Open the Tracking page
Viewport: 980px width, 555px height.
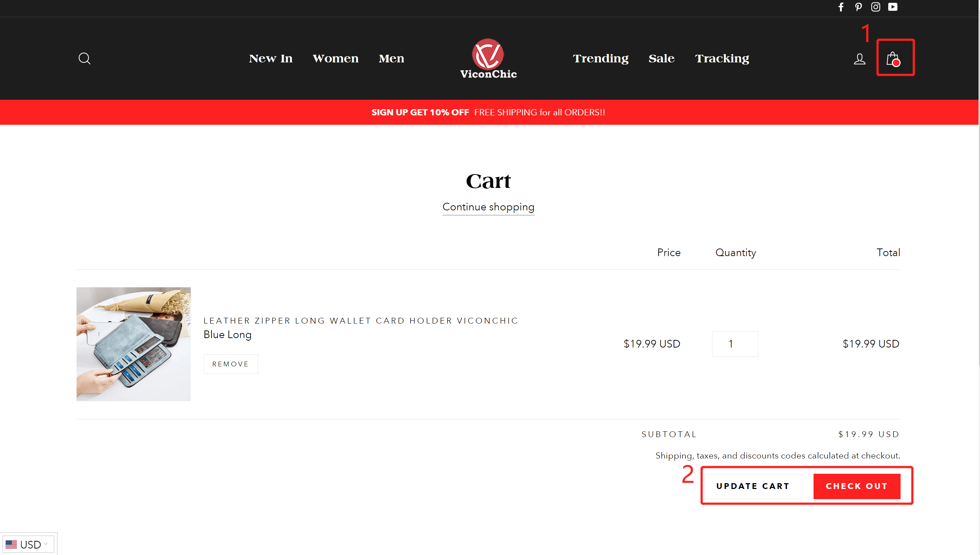coord(722,58)
